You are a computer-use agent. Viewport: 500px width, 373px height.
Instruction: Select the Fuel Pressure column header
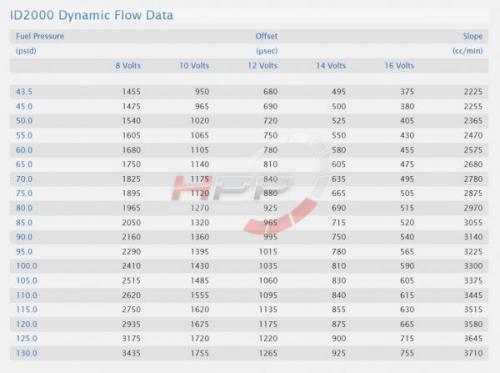click(x=40, y=36)
